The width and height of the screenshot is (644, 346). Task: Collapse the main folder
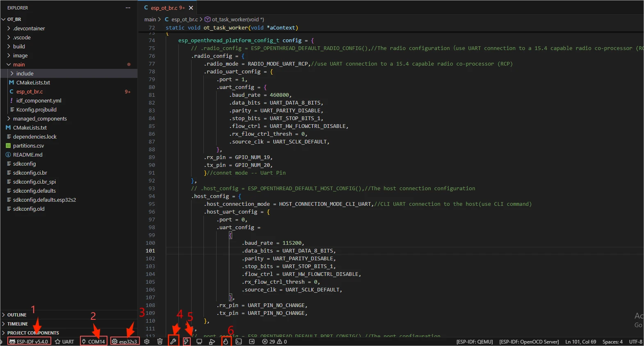coord(18,64)
